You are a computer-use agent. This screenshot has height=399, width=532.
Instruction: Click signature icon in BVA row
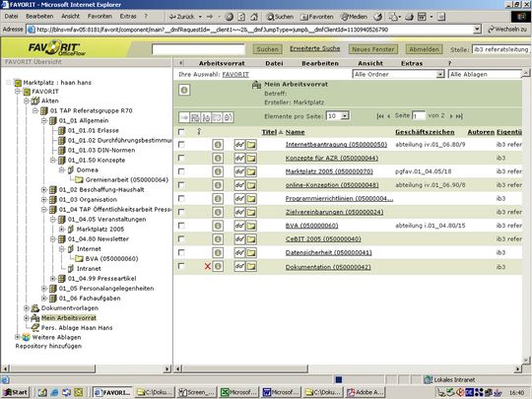click(239, 226)
